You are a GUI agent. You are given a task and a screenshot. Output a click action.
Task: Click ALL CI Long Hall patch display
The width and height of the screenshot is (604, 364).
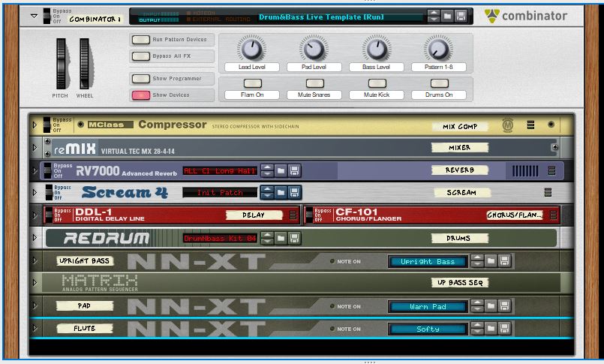[220, 170]
